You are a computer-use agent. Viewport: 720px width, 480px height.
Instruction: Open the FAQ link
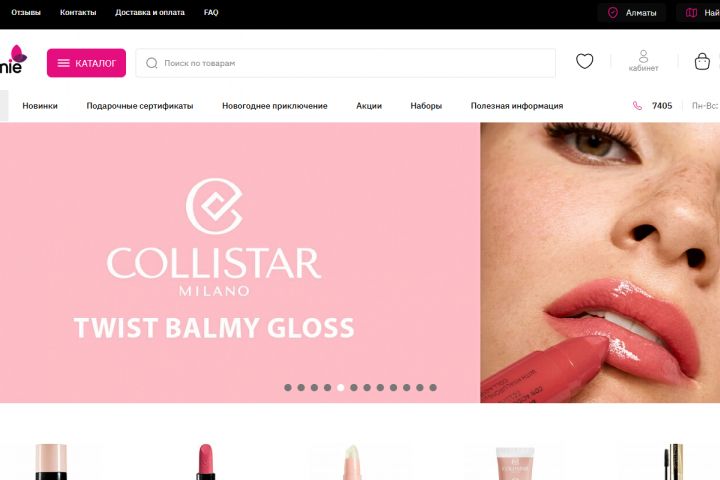point(211,12)
